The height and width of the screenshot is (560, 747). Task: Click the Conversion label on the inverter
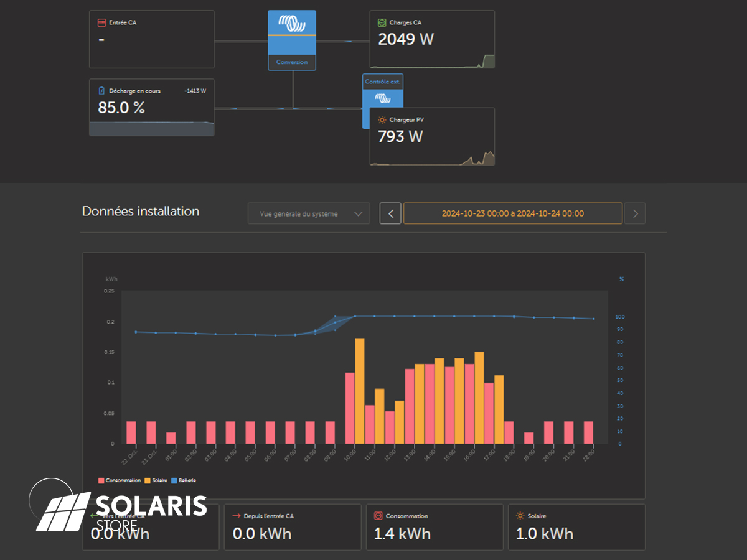click(x=292, y=62)
